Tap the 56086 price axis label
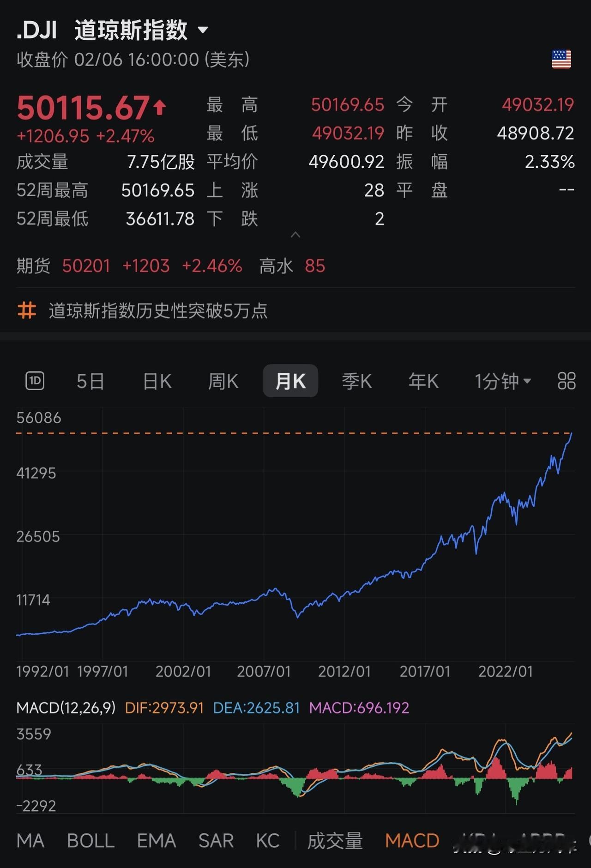The height and width of the screenshot is (868, 591). point(39,418)
